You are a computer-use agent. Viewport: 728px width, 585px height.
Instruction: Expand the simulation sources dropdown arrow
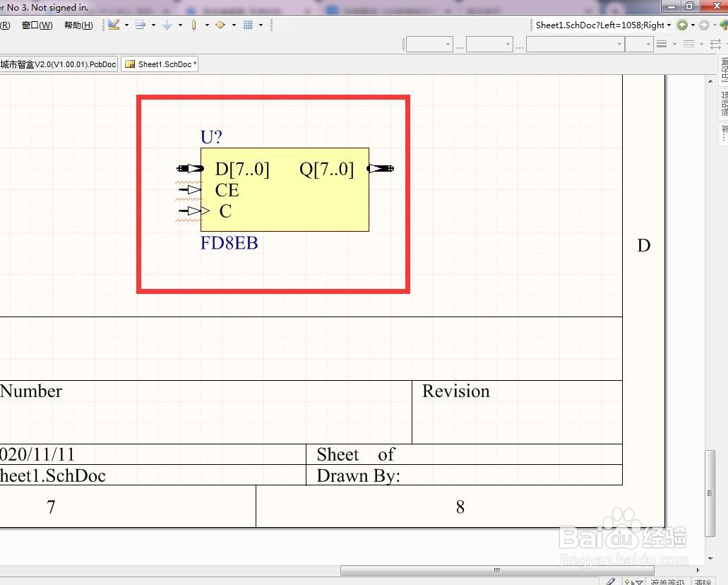(x=234, y=25)
